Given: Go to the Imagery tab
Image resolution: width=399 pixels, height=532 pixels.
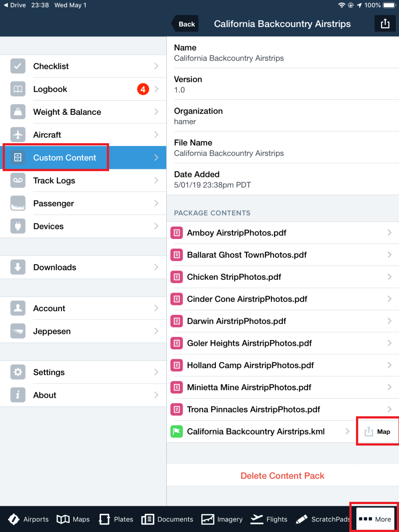Looking at the screenshot, I should tap(222, 519).
